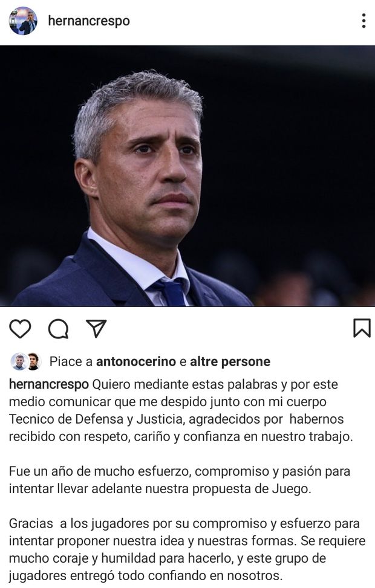Open the bold hernancrespo name in the caption

(x=49, y=384)
